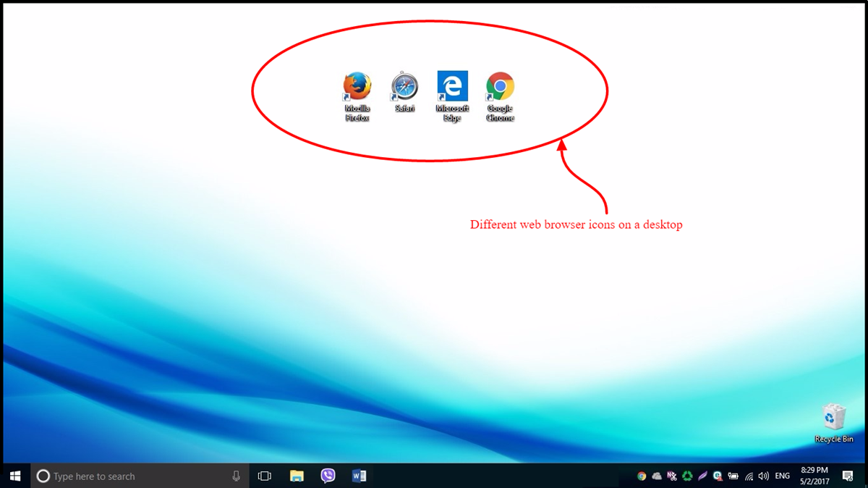Screen dimensions: 868x488
Task: Click the ESET security tray icon
Action: click(718, 476)
